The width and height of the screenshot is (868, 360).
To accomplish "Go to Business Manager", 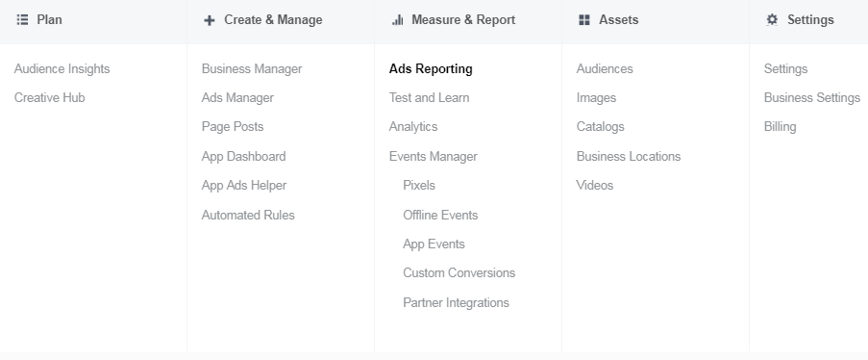I will (x=252, y=68).
